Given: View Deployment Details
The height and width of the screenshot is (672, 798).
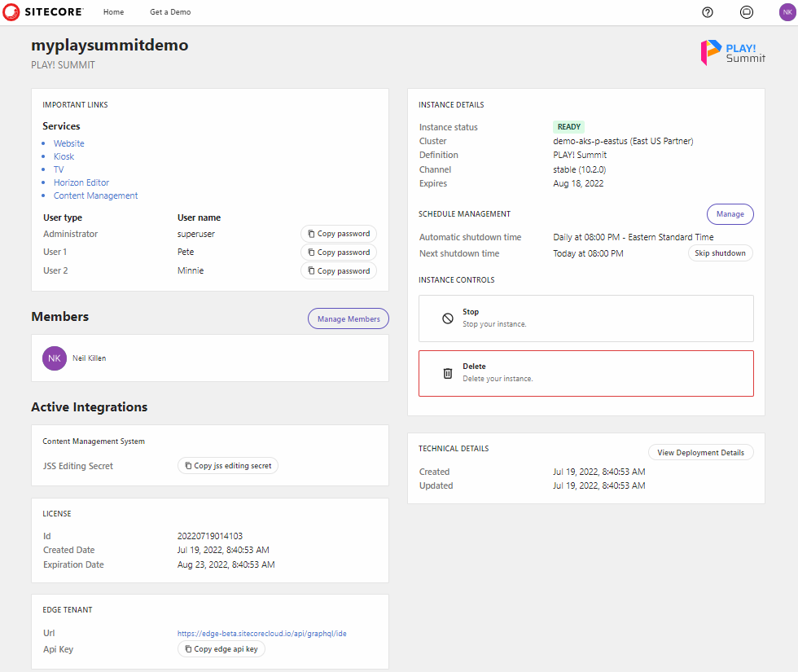Looking at the screenshot, I should (x=700, y=452).
